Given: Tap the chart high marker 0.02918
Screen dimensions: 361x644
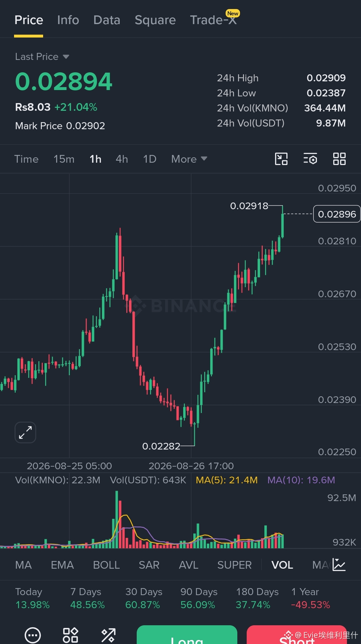Looking at the screenshot, I should pyautogui.click(x=249, y=206).
